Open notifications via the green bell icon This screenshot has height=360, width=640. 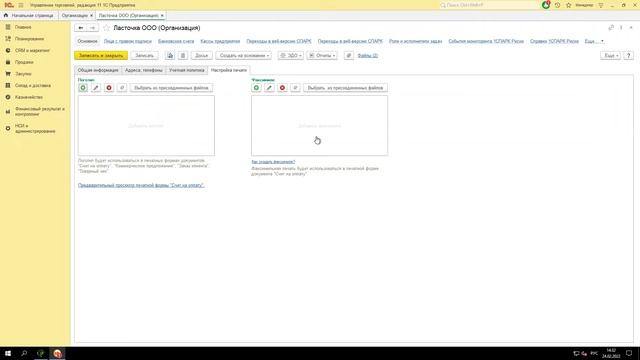(546, 5)
